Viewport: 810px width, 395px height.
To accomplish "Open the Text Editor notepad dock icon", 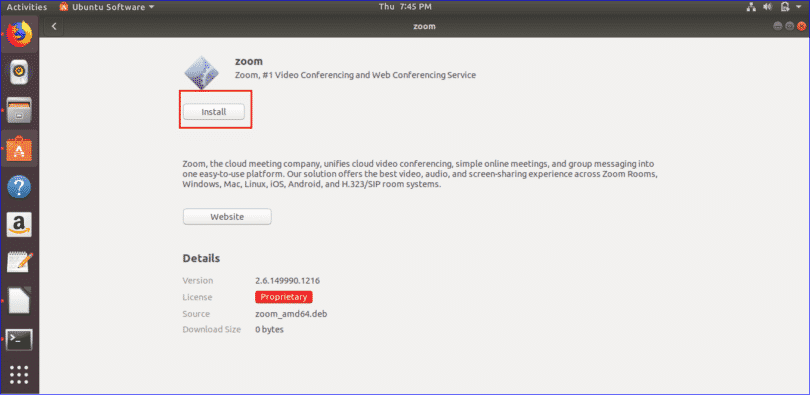I will (20, 262).
